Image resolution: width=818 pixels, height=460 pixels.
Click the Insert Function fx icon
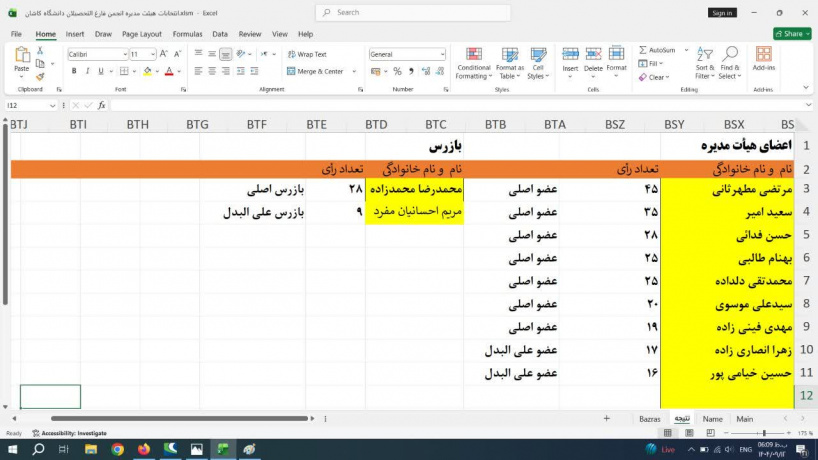102,105
